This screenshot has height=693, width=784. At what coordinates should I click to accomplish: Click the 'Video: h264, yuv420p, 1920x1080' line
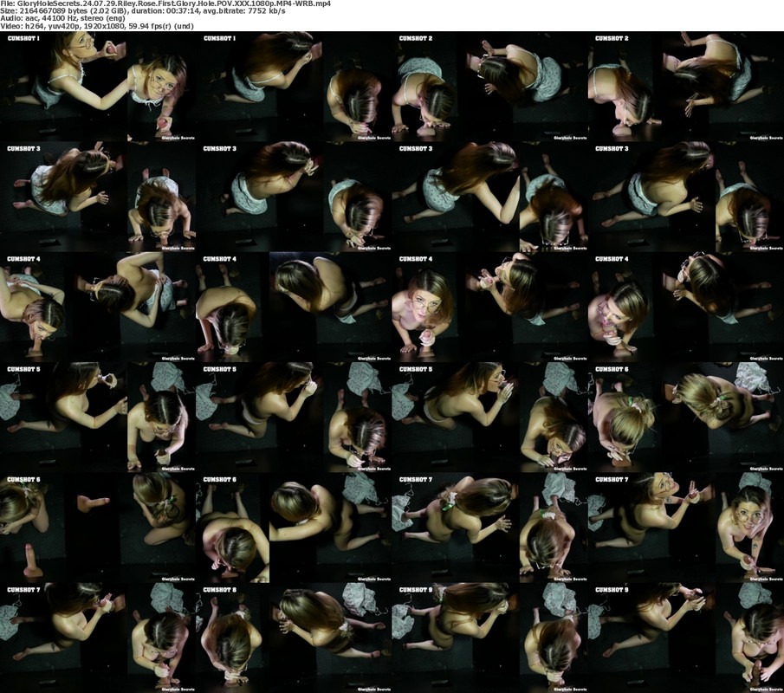[x=96, y=26]
